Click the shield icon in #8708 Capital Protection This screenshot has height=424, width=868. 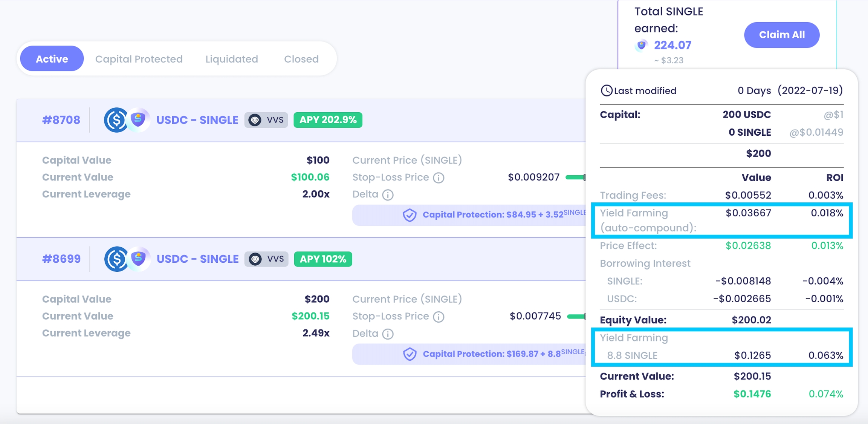click(410, 215)
